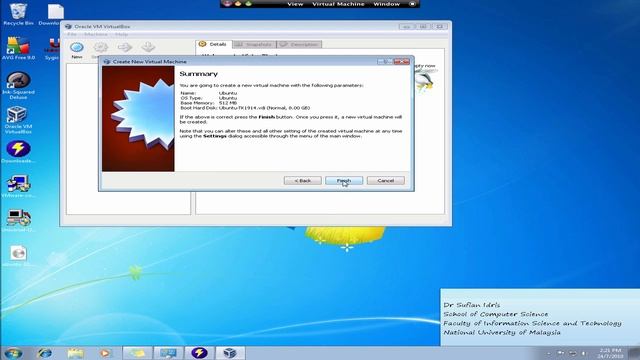
Task: Select the Recycle Bin desktop icon
Action: (18, 14)
